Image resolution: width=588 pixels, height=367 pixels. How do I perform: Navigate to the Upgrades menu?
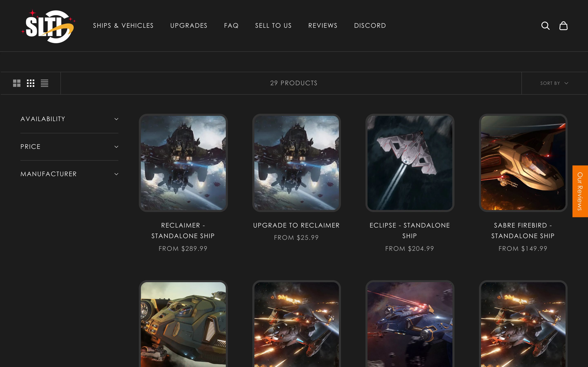click(x=189, y=25)
